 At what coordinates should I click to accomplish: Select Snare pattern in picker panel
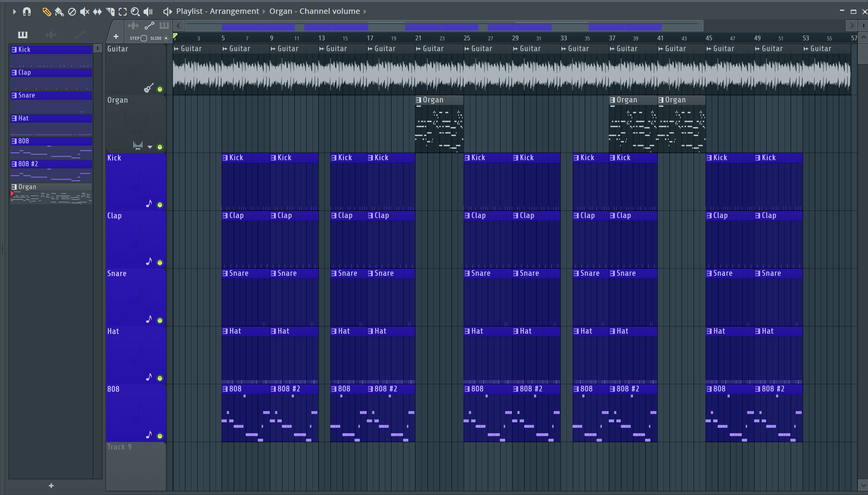click(x=51, y=102)
